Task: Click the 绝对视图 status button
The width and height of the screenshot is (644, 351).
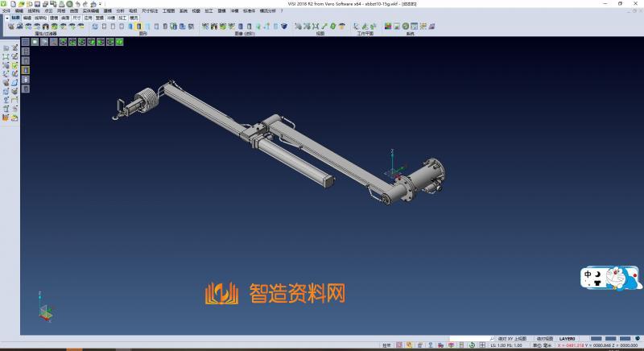Action: point(544,339)
